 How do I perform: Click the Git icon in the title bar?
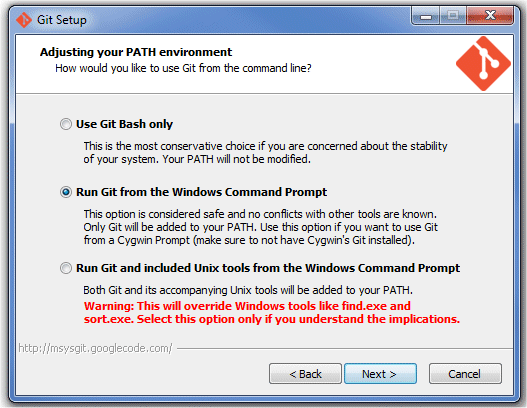[x=24, y=20]
